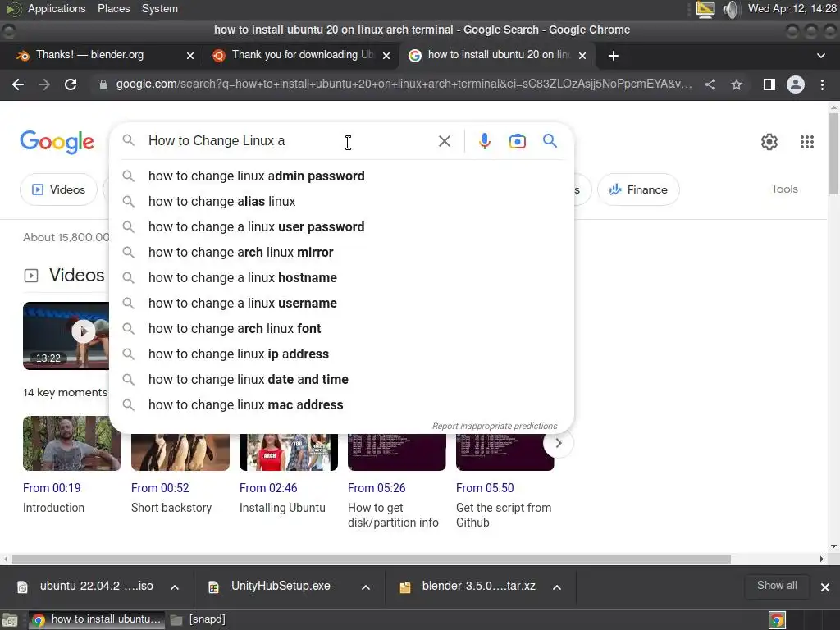Click the URL address bar
The width and height of the screenshot is (840, 630).
pos(404,84)
